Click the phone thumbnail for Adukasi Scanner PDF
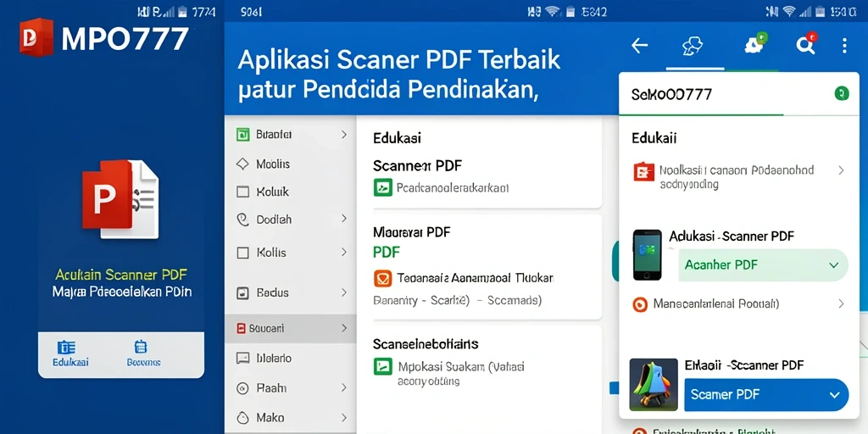The image size is (868, 434). 647,254
